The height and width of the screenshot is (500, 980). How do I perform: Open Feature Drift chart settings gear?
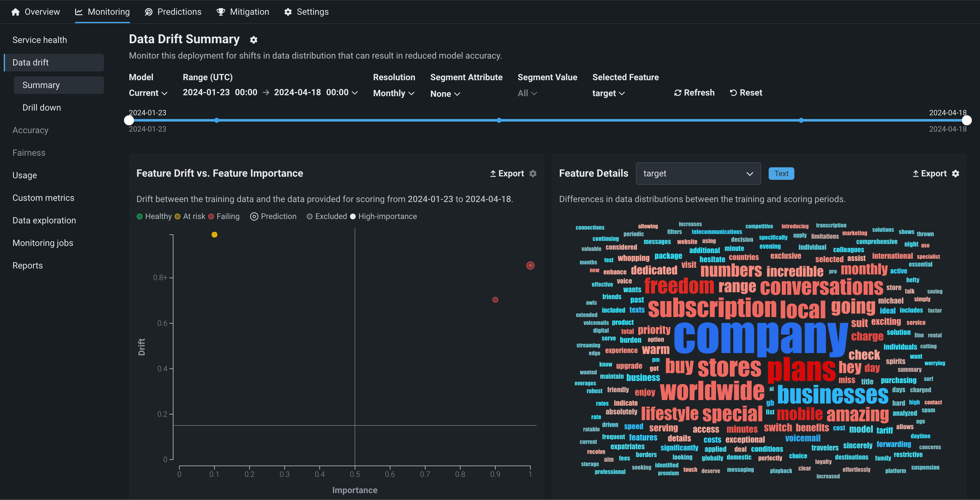pyautogui.click(x=533, y=174)
